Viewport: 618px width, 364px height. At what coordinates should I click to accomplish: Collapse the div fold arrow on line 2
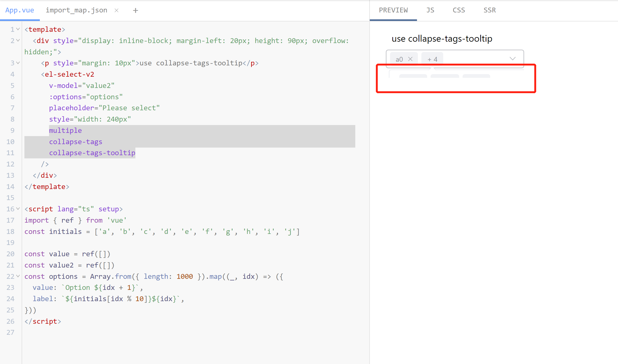(18, 41)
